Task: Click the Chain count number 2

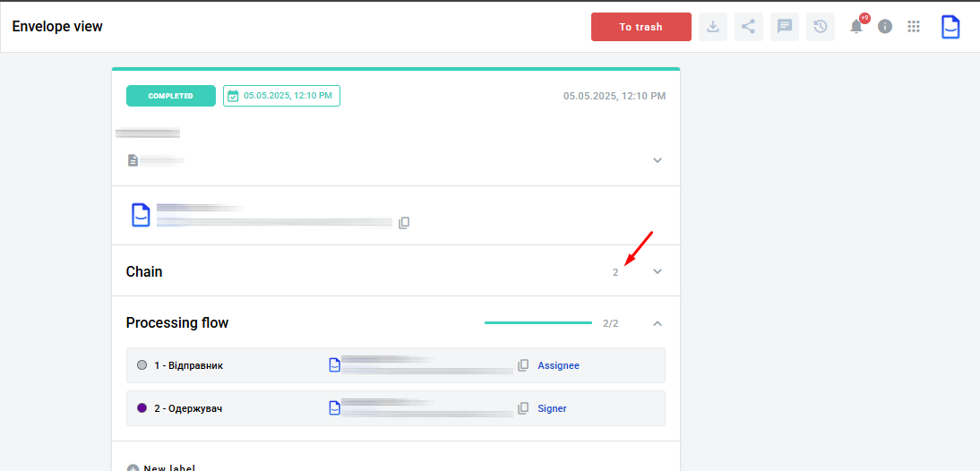Action: pos(615,272)
